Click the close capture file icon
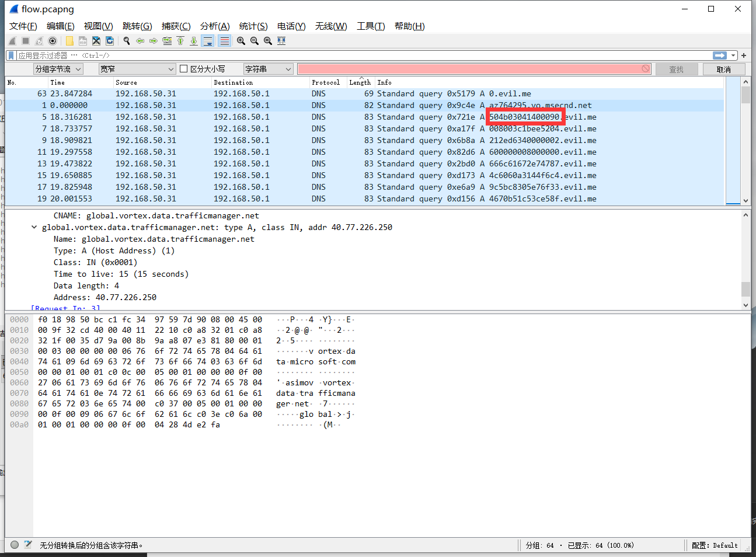This screenshot has width=756, height=557. (96, 41)
